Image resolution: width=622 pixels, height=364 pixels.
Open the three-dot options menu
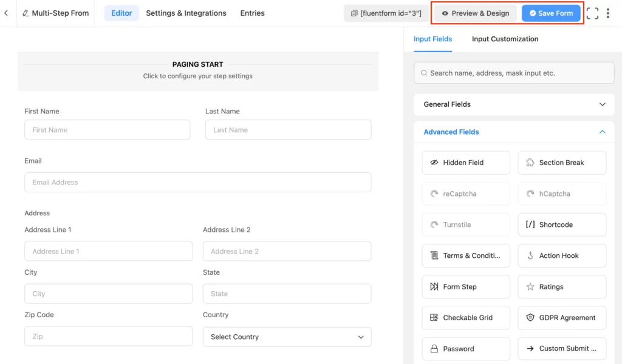click(x=608, y=13)
